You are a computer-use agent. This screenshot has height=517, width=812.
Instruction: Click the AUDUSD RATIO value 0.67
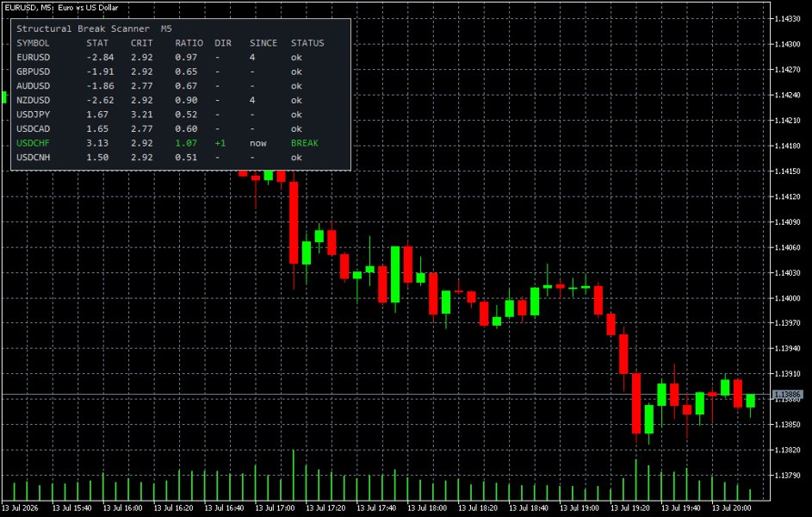coord(186,86)
